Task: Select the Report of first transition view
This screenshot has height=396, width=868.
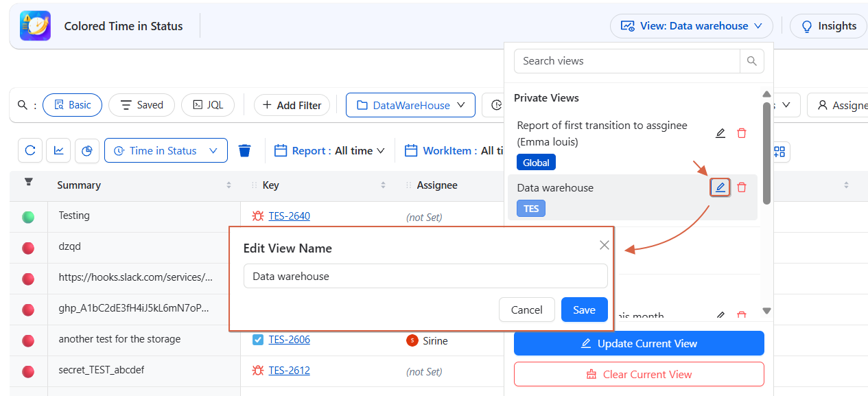Action: pos(632,143)
